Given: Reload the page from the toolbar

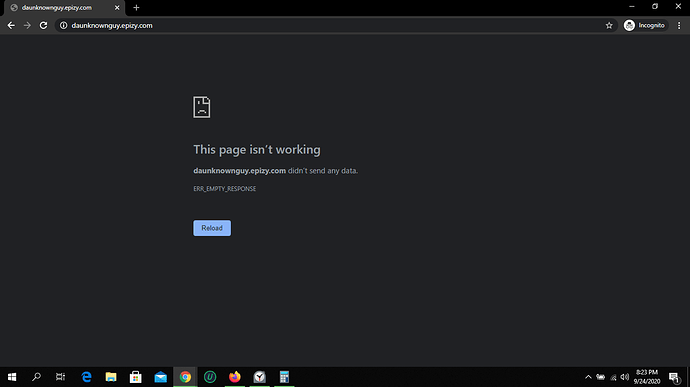Looking at the screenshot, I should 43,26.
